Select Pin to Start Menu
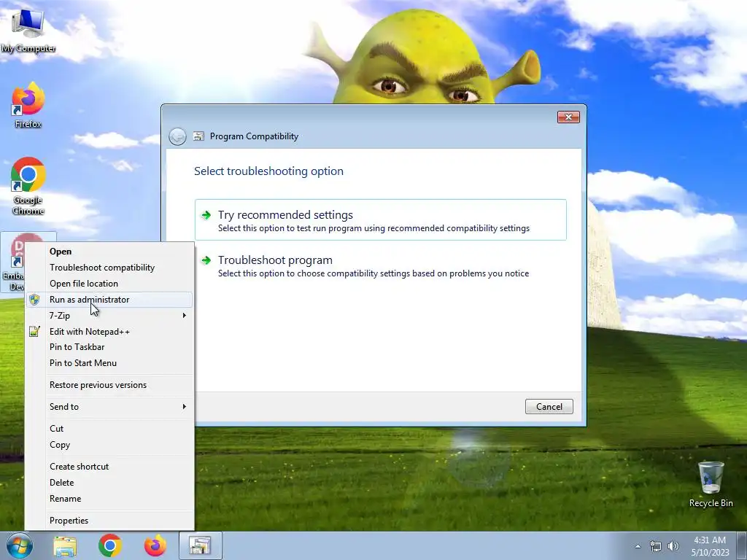The width and height of the screenshot is (747, 560). (x=109, y=363)
